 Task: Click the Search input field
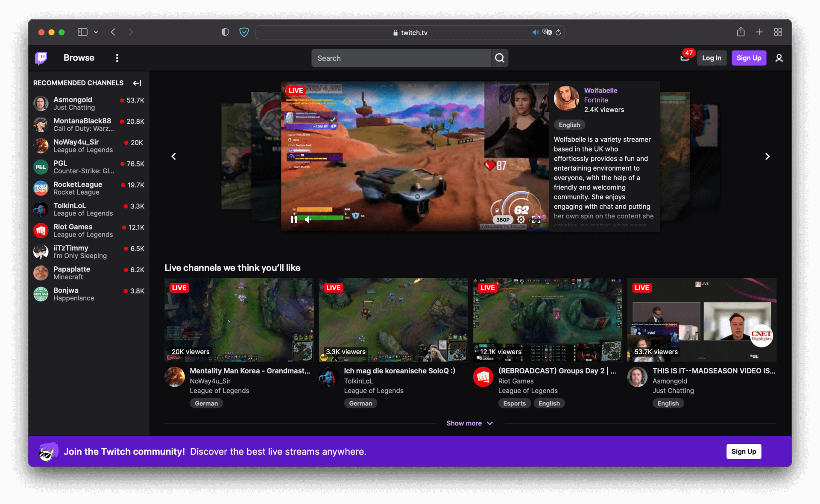(x=401, y=58)
